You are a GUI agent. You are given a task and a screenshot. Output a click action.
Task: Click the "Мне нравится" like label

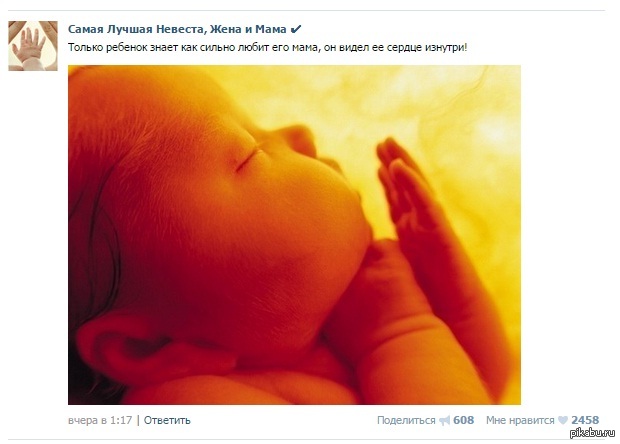point(520,420)
